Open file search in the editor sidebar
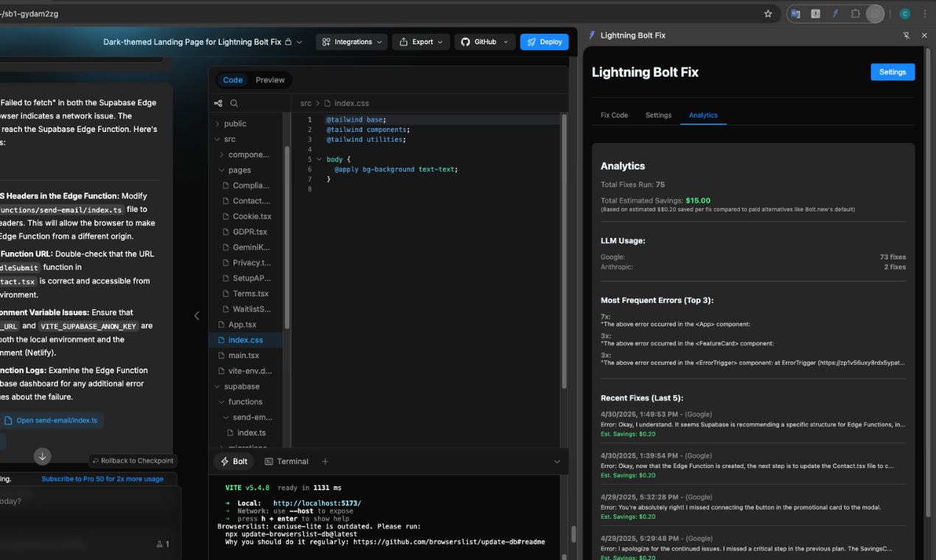This screenshot has width=936, height=560. [234, 103]
